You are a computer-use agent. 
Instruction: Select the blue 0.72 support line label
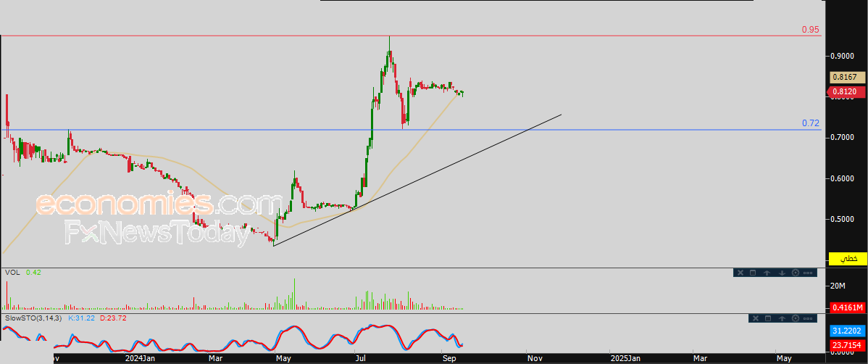(x=811, y=123)
